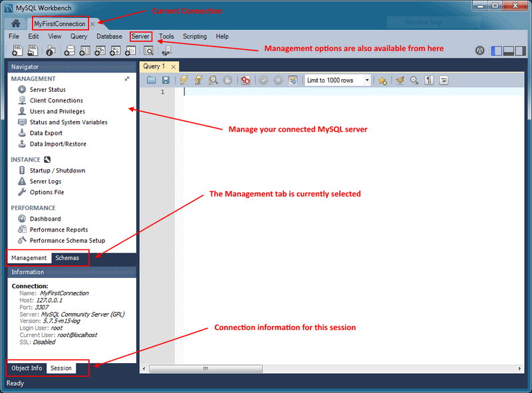Open the Edit menu
The image size is (532, 393).
[33, 37]
